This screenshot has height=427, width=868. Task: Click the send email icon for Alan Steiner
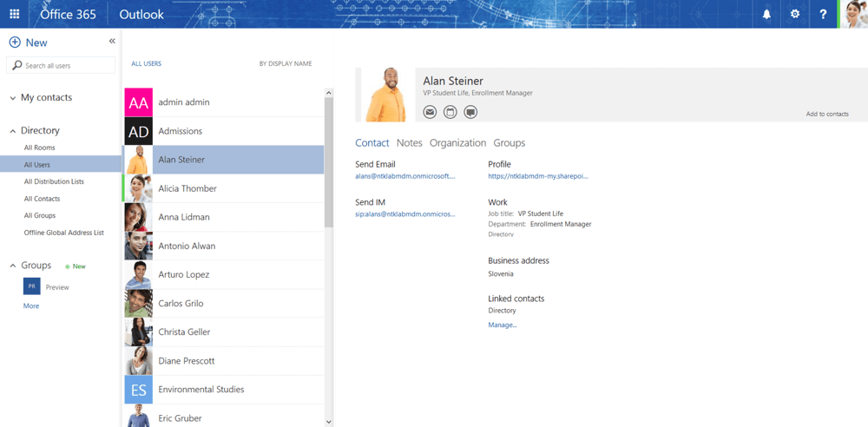pyautogui.click(x=430, y=112)
